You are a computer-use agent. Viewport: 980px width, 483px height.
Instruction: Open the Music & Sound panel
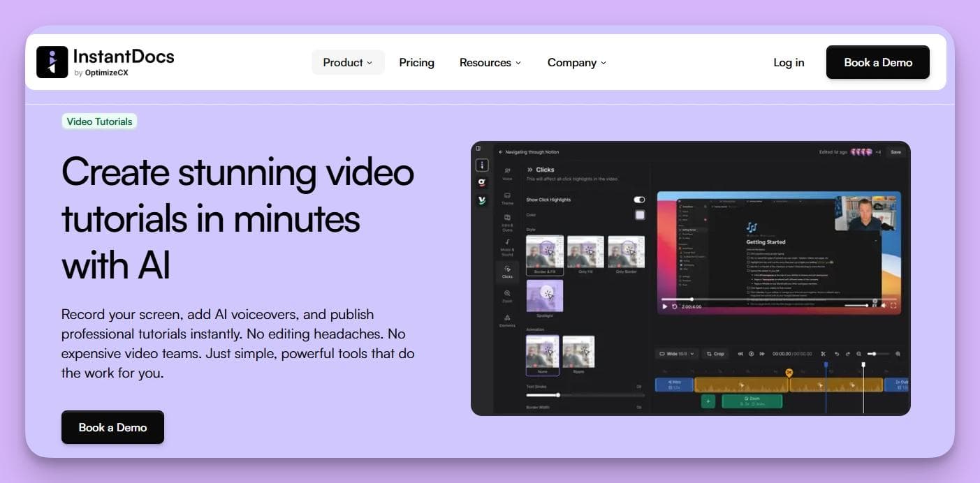(507, 246)
